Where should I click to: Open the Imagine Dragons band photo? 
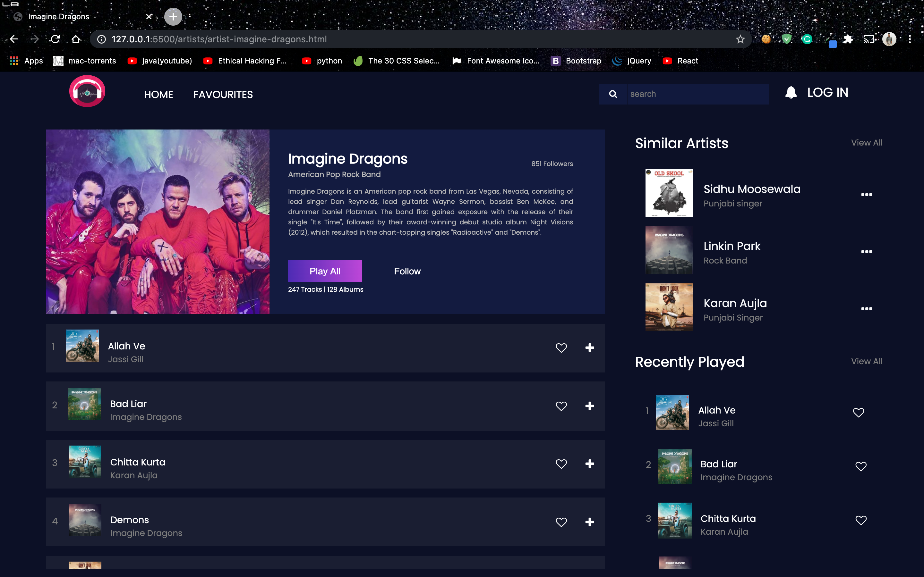(157, 221)
